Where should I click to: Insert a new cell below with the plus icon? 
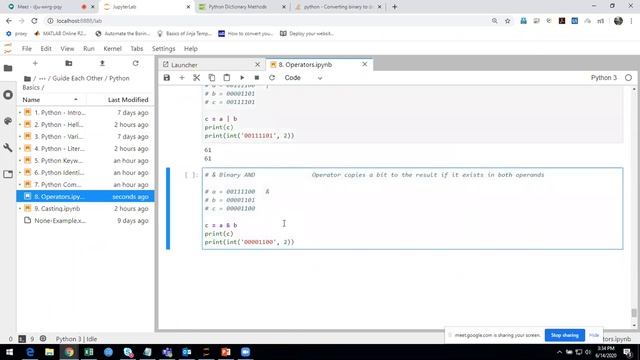(x=182, y=78)
